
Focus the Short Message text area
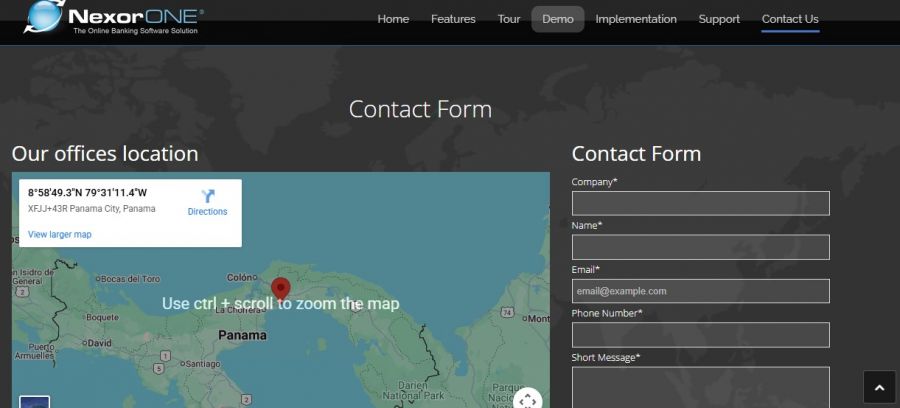[700, 388]
